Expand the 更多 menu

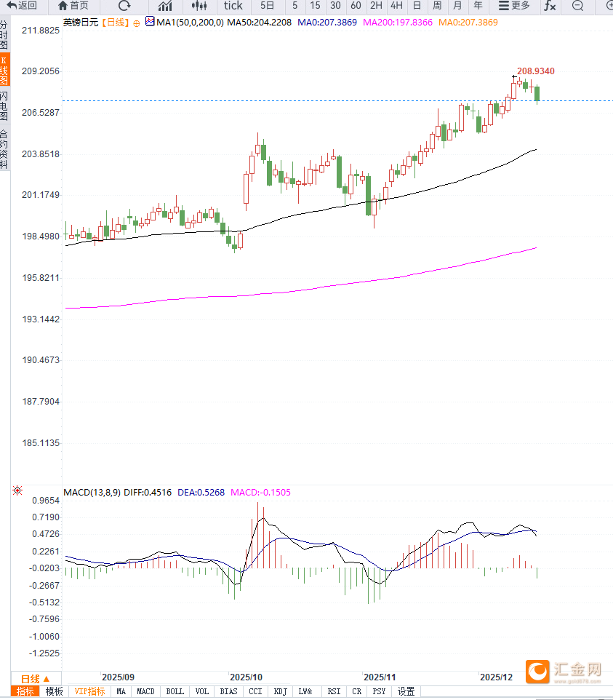[x=514, y=6]
